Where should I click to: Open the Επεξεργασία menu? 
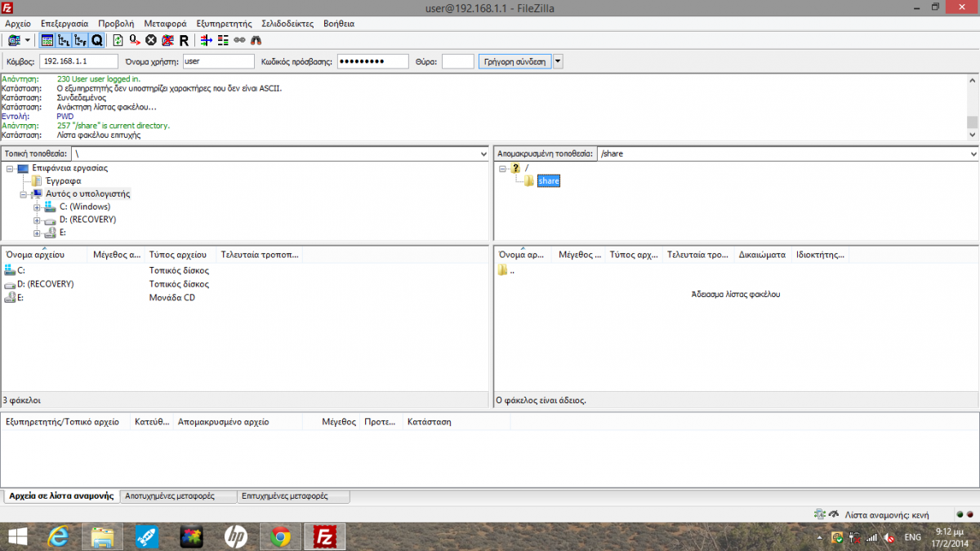click(x=65, y=24)
